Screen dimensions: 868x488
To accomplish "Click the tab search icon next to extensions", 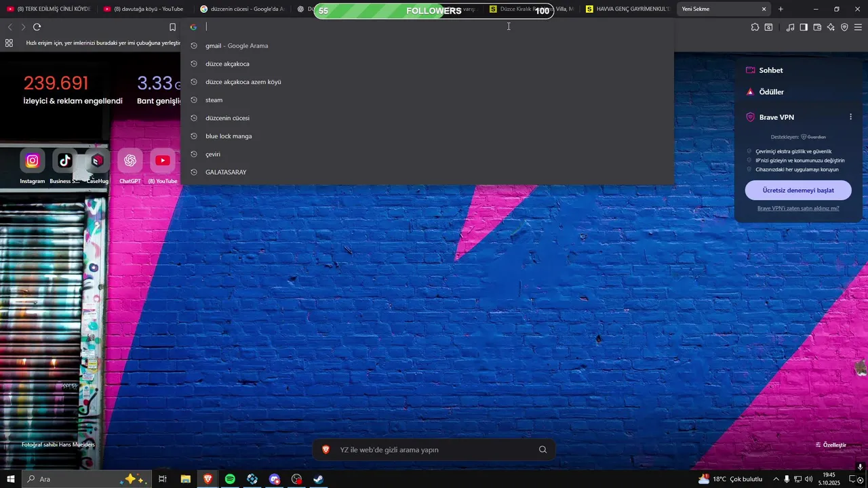I will tap(768, 27).
